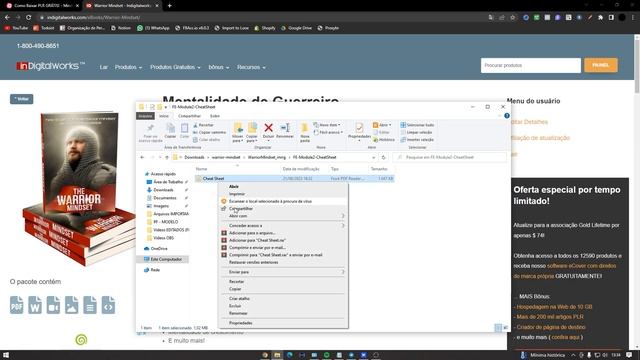The height and width of the screenshot is (360, 640).
Task: Click the image file type icon
Action: click(71, 305)
